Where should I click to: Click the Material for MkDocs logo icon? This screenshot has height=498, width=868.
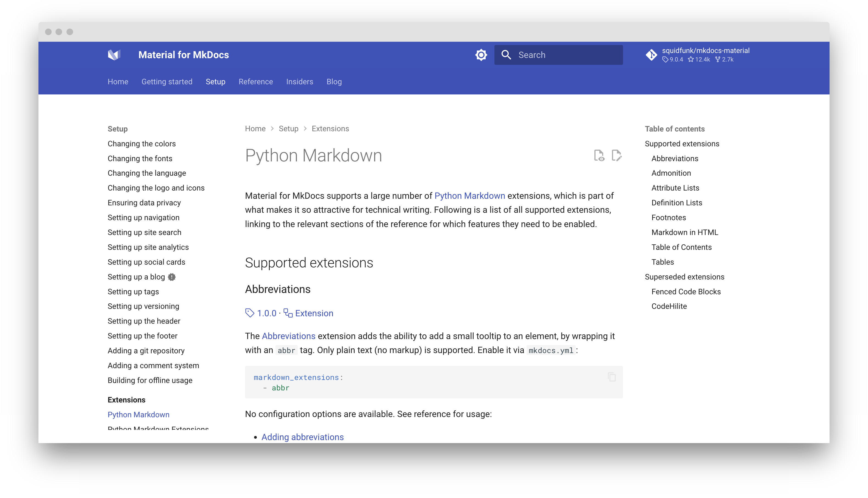[x=114, y=55]
